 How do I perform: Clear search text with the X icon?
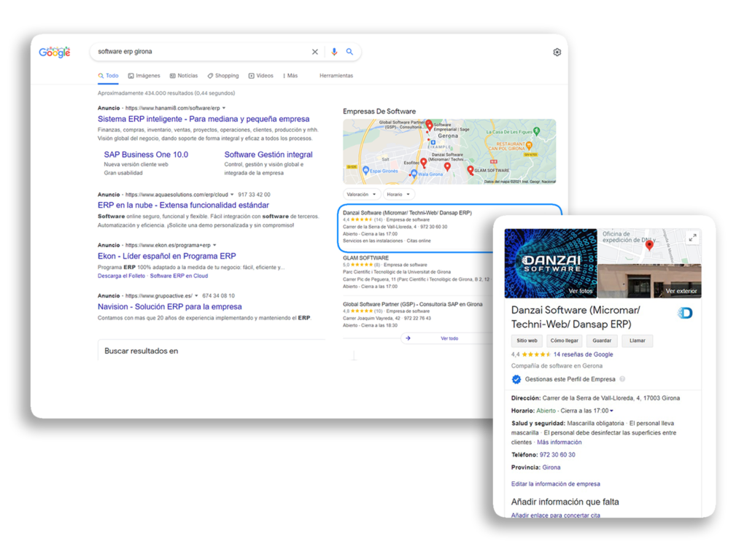click(x=315, y=52)
